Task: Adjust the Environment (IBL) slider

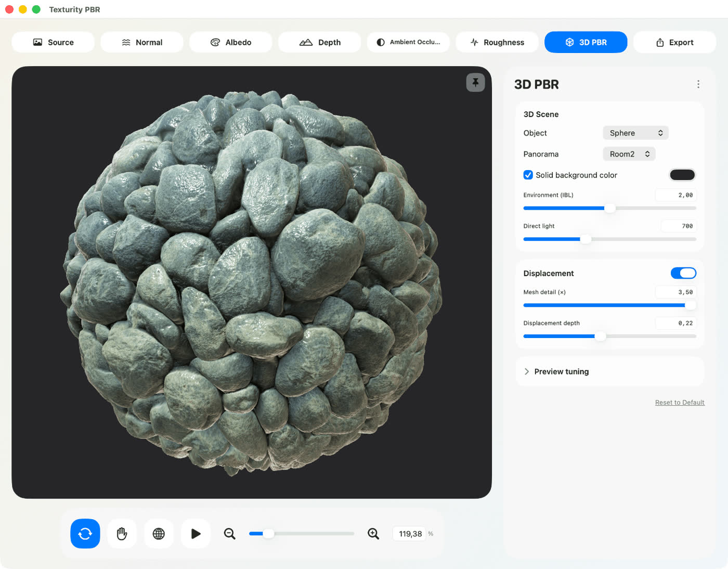Action: pyautogui.click(x=609, y=208)
